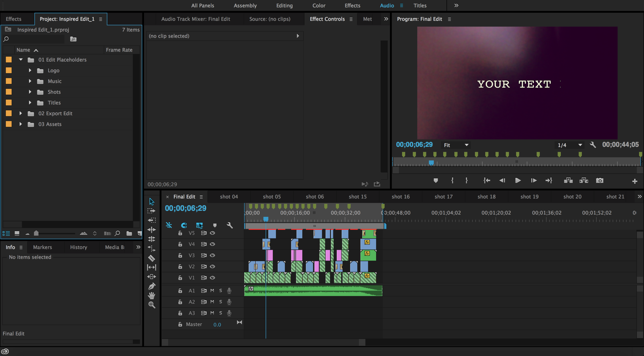This screenshot has width=644, height=356.
Task: Adjust the Project panel thumbnail zoom slider
Action: 36,233
